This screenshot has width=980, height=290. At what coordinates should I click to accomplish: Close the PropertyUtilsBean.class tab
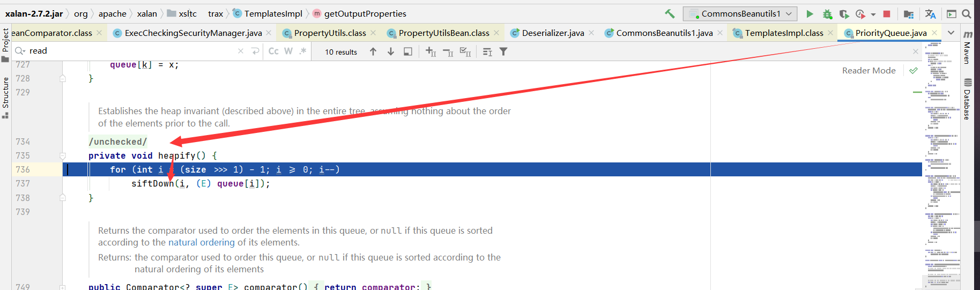(496, 33)
